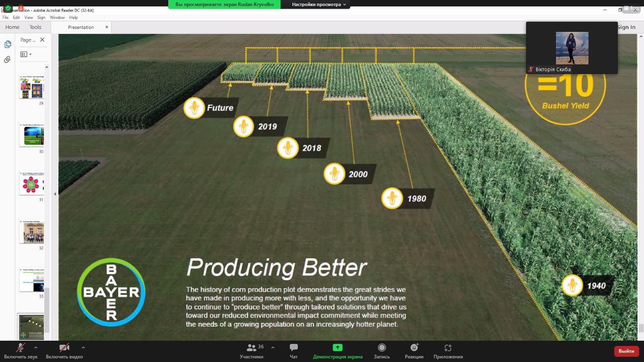The image size is (644, 362).
Task: Close the Page Thumbnails pane
Action: pyautogui.click(x=42, y=40)
